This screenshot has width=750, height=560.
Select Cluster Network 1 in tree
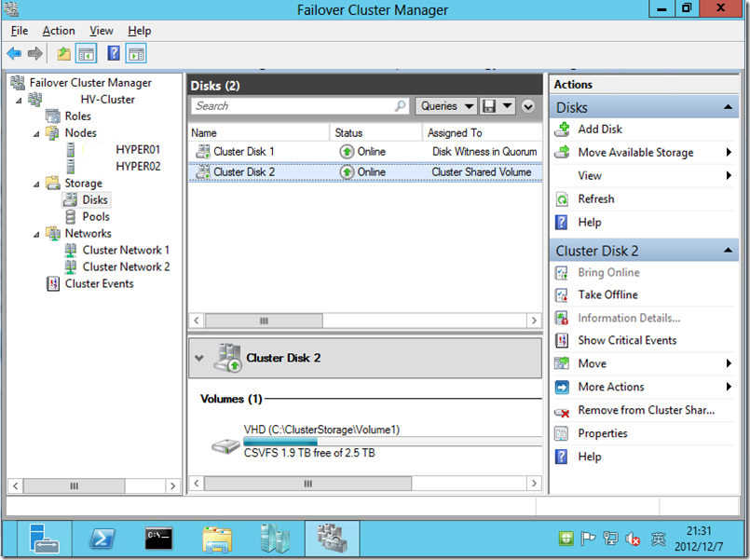click(126, 250)
